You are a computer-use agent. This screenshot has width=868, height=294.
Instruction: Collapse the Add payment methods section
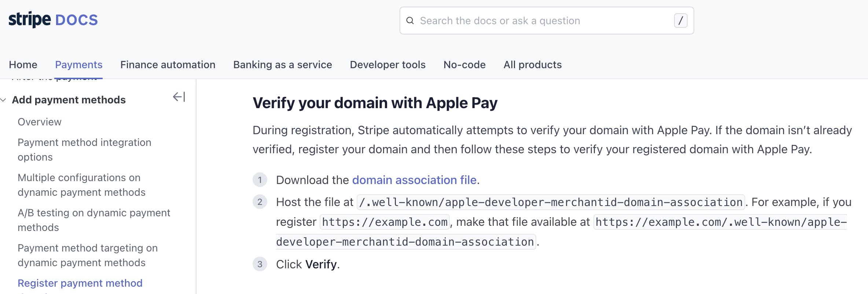4,100
